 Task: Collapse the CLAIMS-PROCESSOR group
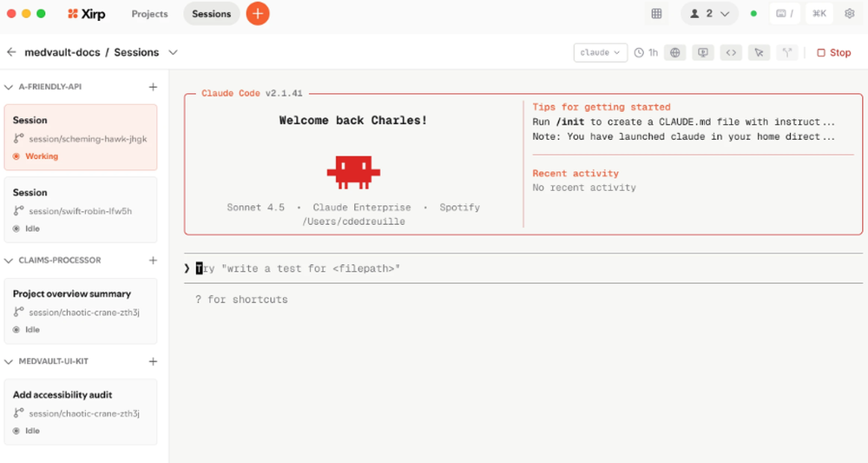coord(9,261)
